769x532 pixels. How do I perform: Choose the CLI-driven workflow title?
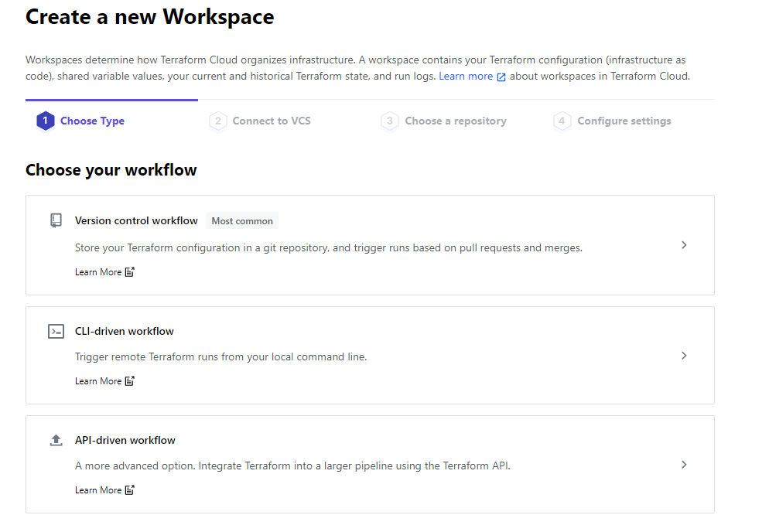coord(124,332)
